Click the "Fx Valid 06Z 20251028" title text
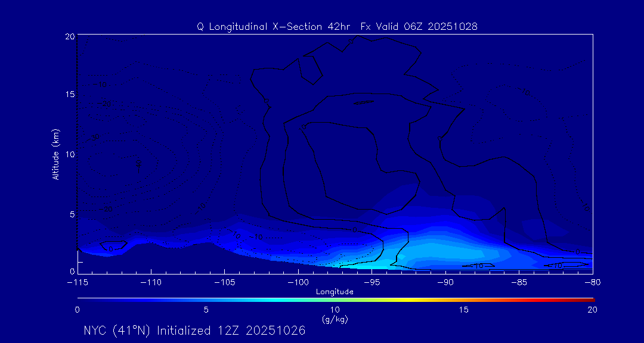644x343 pixels. click(419, 26)
